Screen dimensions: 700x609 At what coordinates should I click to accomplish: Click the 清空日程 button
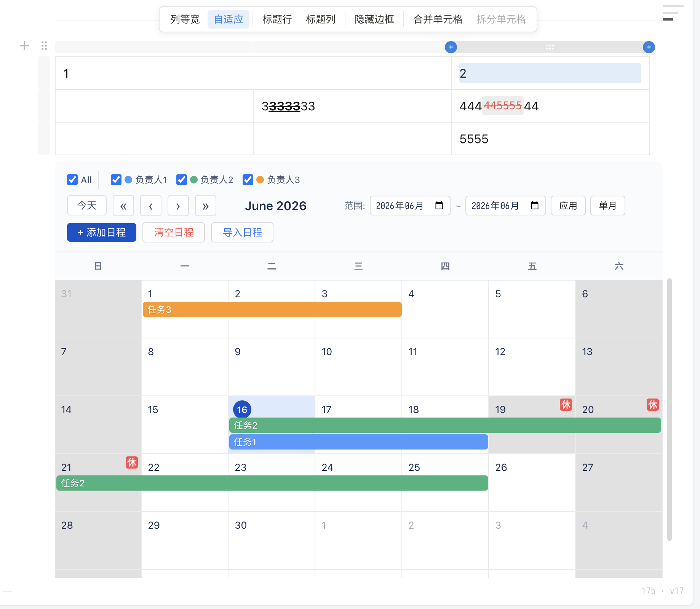click(174, 232)
